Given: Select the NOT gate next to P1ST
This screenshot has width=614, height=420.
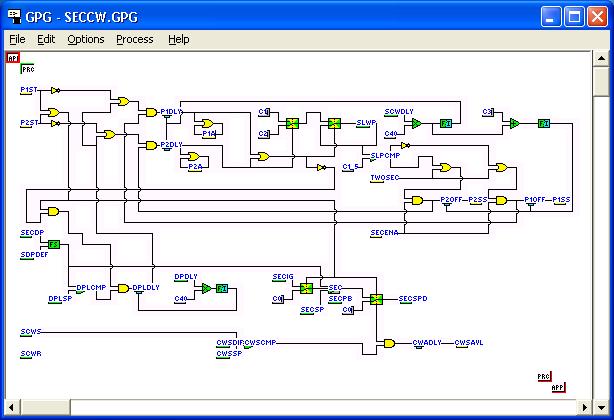Looking at the screenshot, I should tap(56, 90).
